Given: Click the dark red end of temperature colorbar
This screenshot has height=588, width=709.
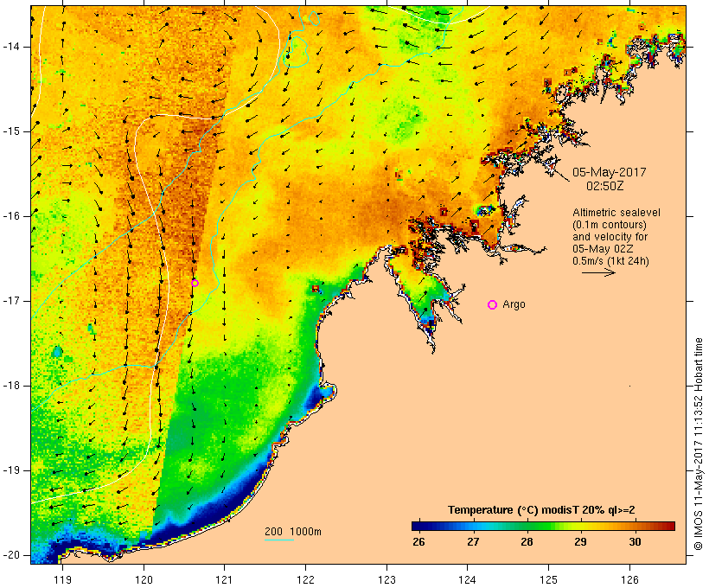Looking at the screenshot, I should point(670,526).
